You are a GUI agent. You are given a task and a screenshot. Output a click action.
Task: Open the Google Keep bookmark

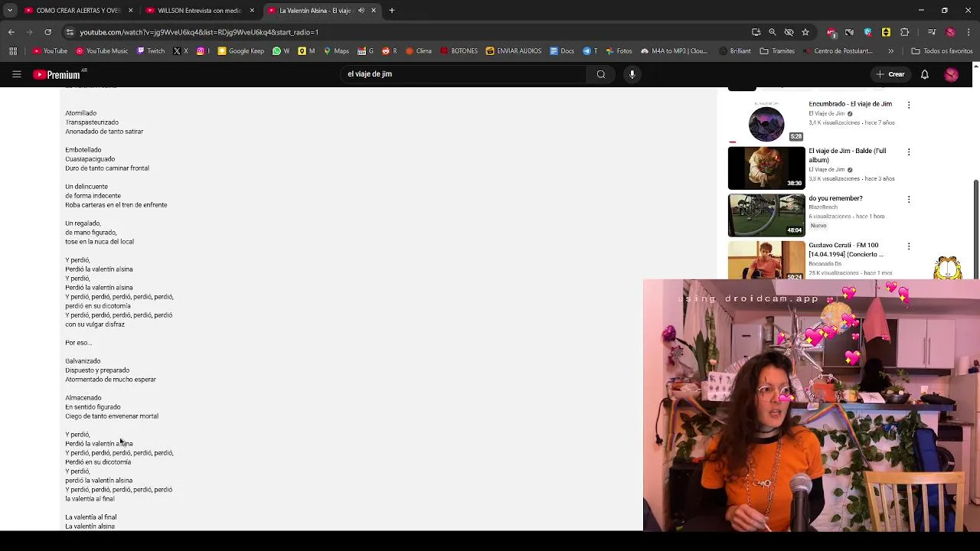241,51
